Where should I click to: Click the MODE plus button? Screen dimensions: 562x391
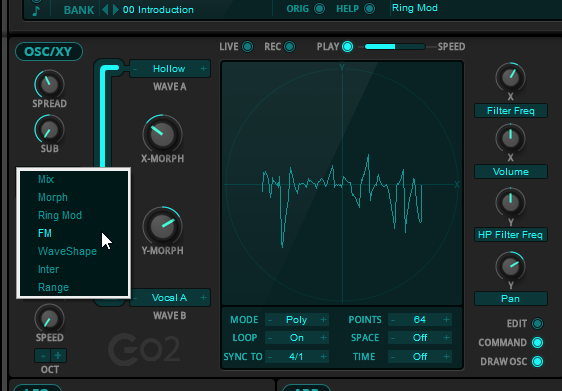point(323,319)
